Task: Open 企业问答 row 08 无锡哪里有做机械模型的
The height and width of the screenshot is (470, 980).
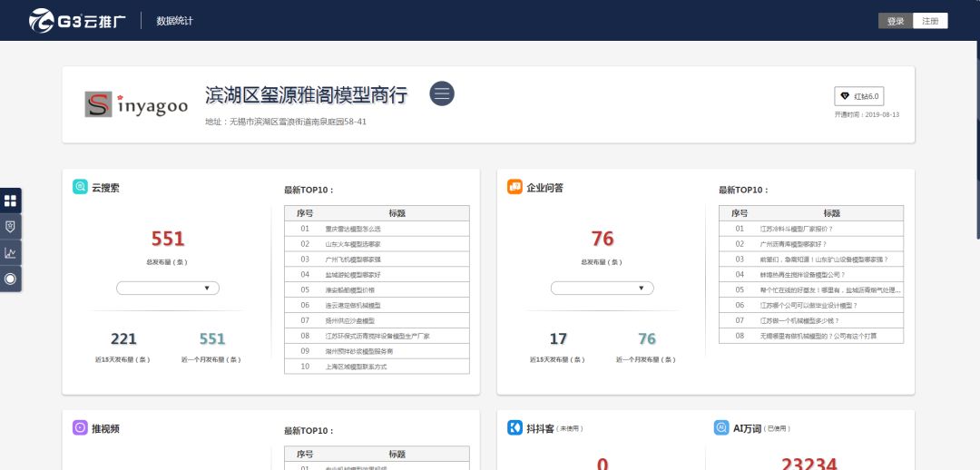Action: click(x=811, y=336)
